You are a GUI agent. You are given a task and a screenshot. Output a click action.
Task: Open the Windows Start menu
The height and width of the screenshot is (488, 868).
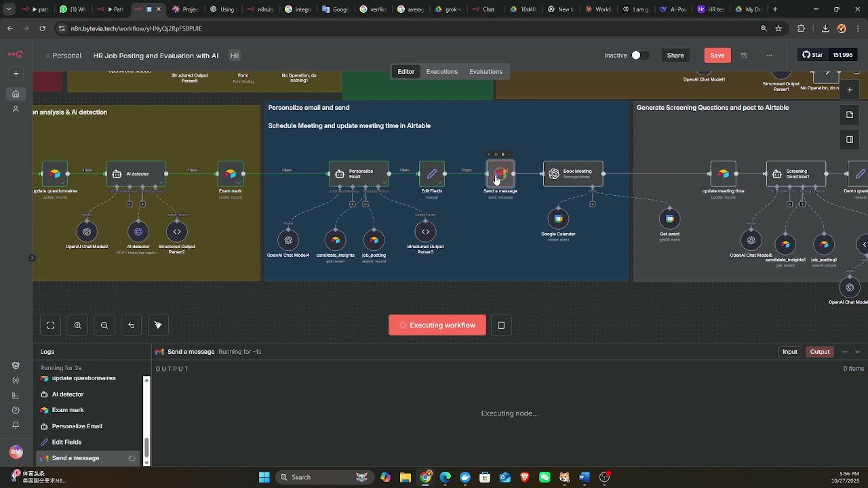(264, 477)
